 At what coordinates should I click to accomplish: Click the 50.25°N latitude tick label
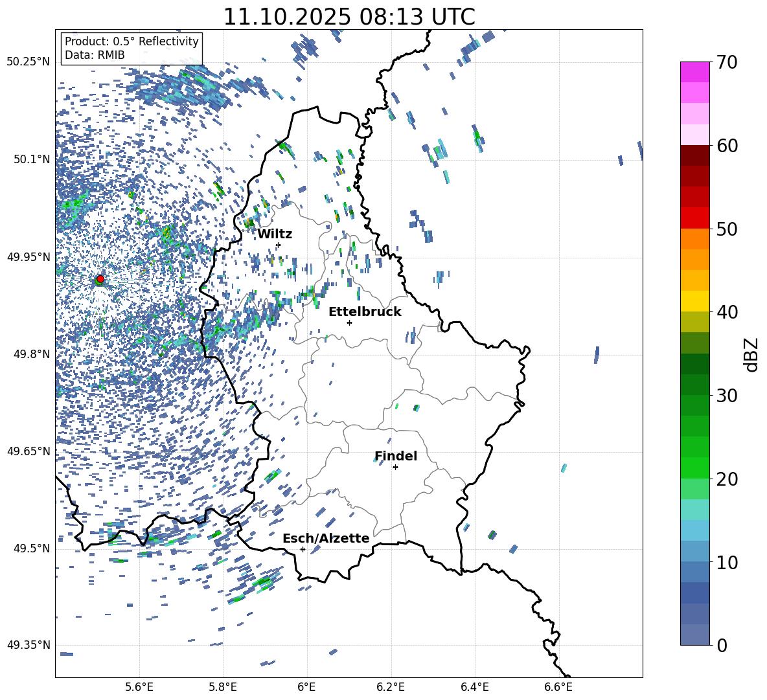click(x=28, y=62)
